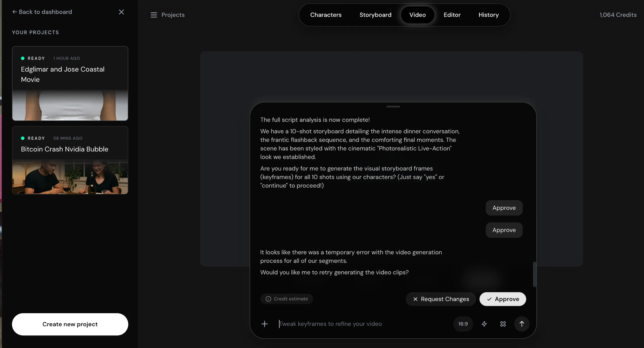This screenshot has width=644, height=348.
Task: Click the Credit estimate info icon
Action: tap(268, 299)
